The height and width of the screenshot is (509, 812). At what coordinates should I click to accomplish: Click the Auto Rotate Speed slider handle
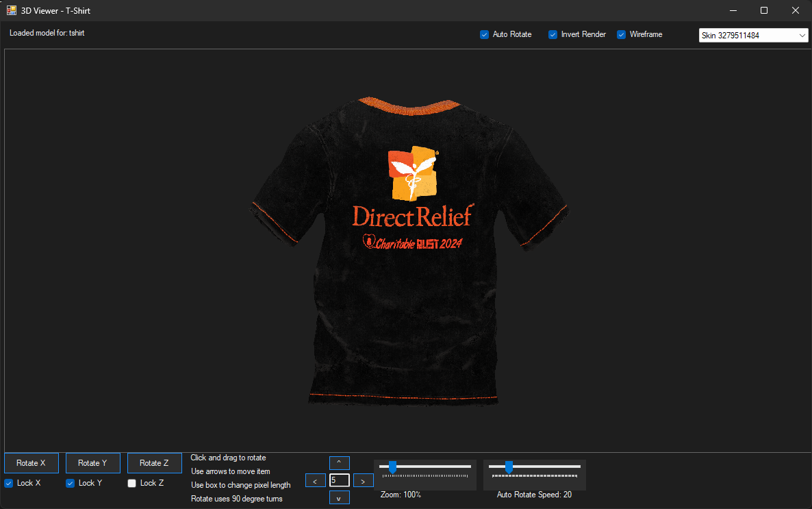[x=509, y=467]
